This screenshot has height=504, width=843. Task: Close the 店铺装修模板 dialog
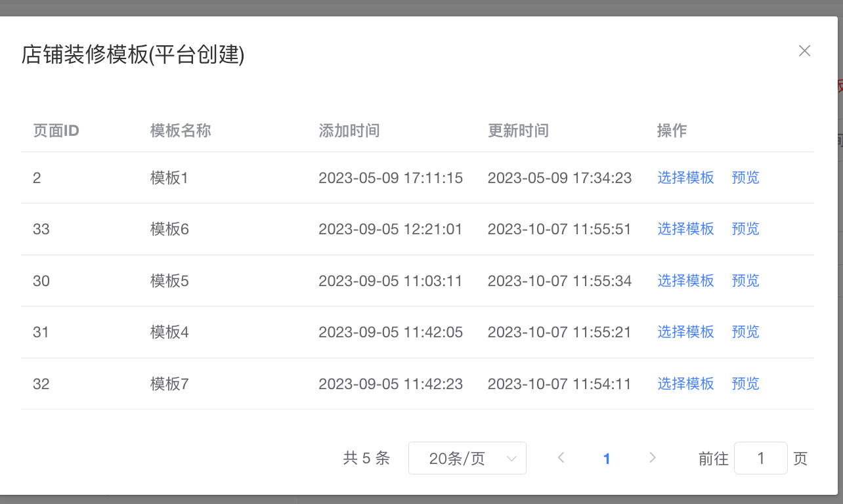coord(804,51)
